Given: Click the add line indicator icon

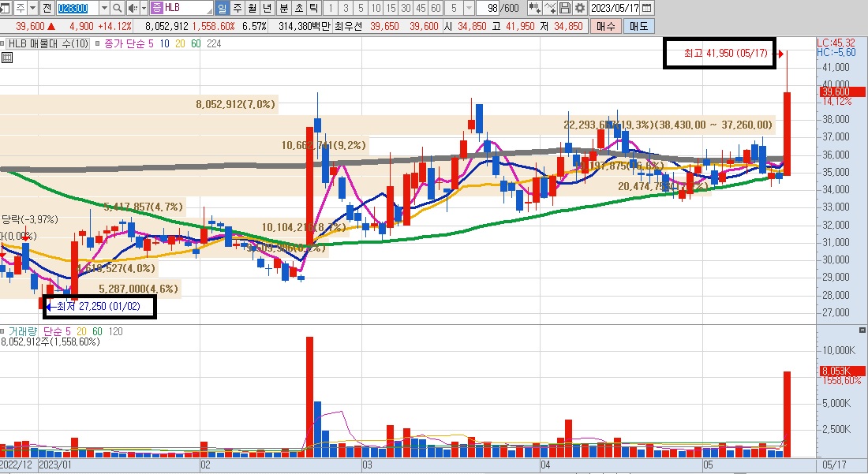Looking at the screenshot, I should click(x=550, y=8).
